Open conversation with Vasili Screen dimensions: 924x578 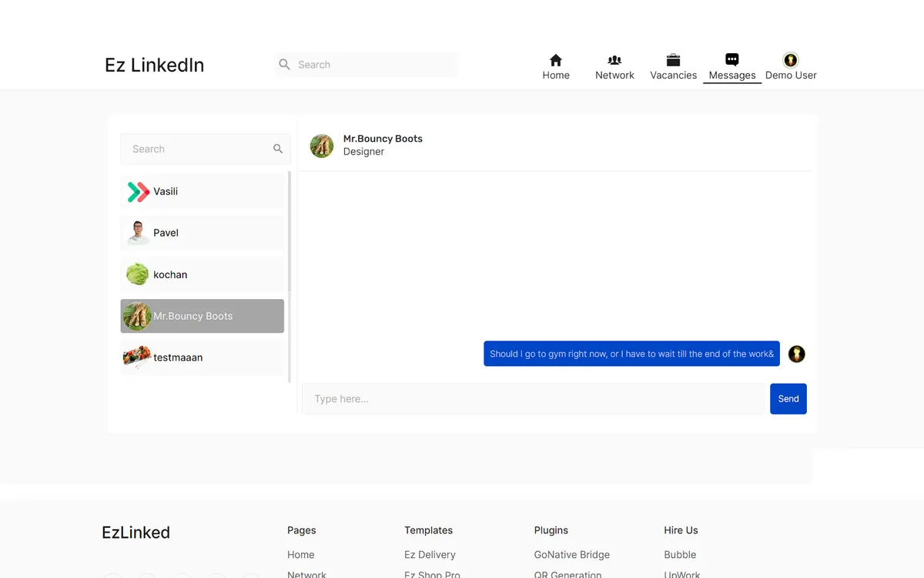(203, 191)
